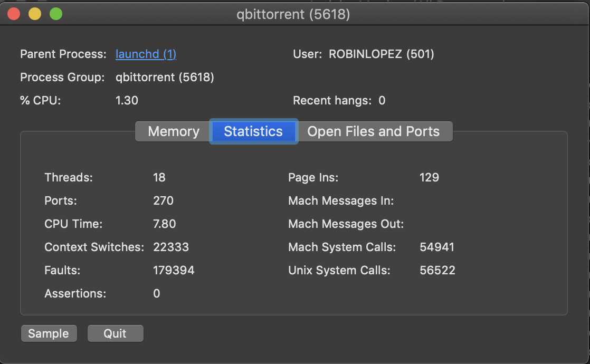Click the Mach System Calls value 54941
The height and width of the screenshot is (364, 590).
(x=437, y=247)
